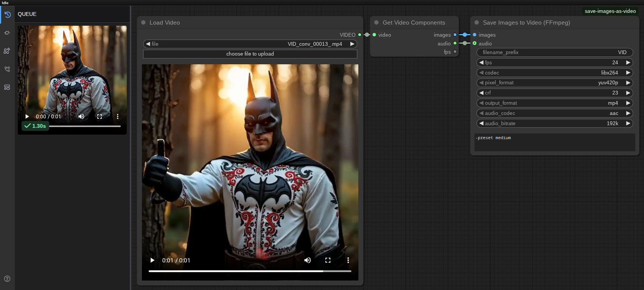Play the queue thumbnail video

(x=27, y=116)
